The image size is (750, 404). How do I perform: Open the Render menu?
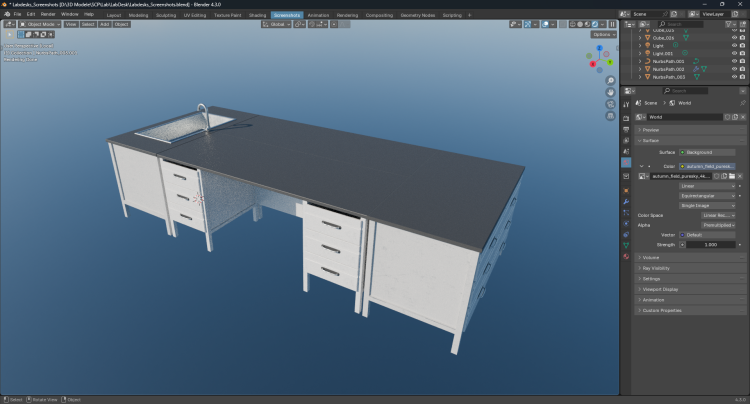pos(48,15)
